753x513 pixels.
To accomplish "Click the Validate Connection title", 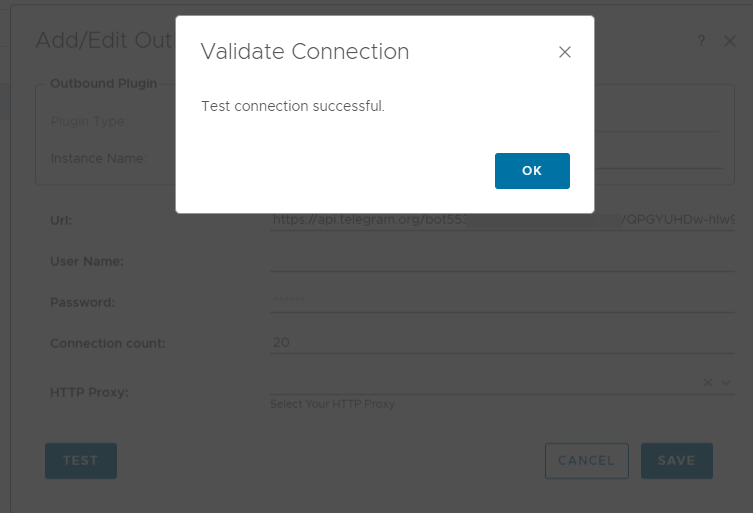I will (x=305, y=52).
